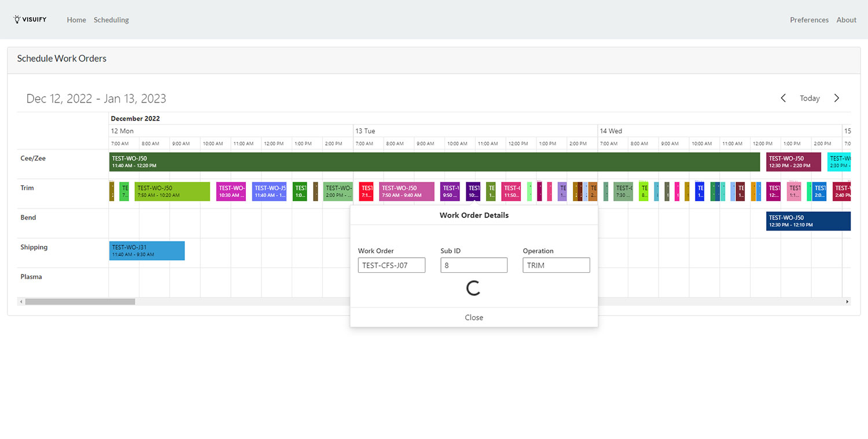Select the blue Shipping TEST-WO-J31 event
The image size is (868, 439).
coord(147,251)
